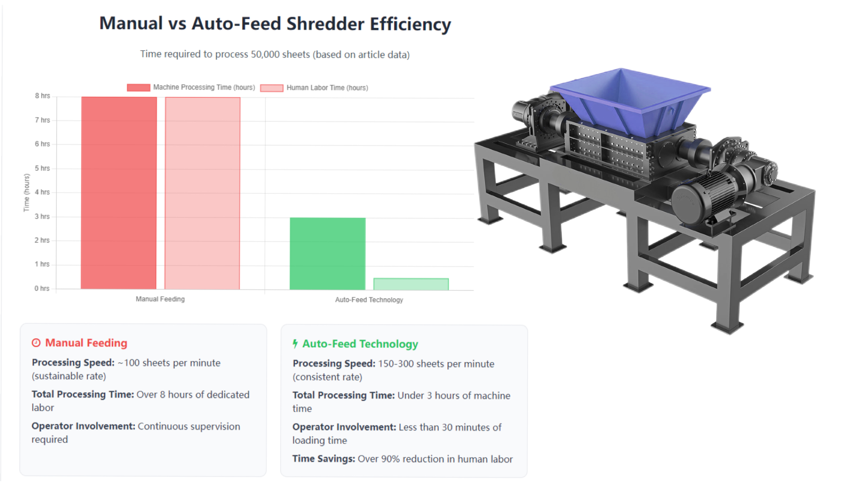Click the chart title Manual vs Auto-Feed Shredder Efficiency

point(275,24)
